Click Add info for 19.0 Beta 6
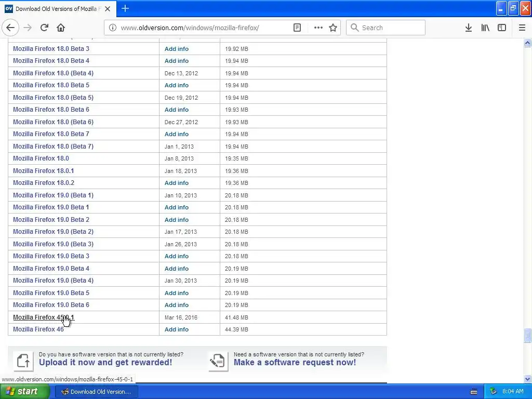The width and height of the screenshot is (532, 399). tap(177, 305)
